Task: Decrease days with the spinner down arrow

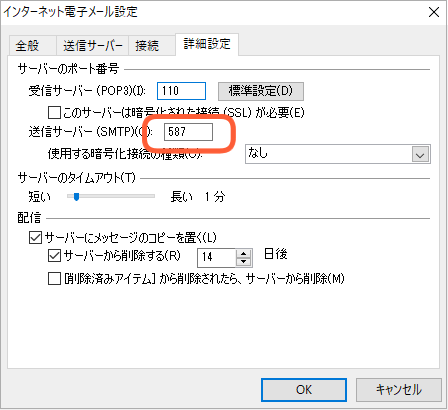Action: point(244,262)
